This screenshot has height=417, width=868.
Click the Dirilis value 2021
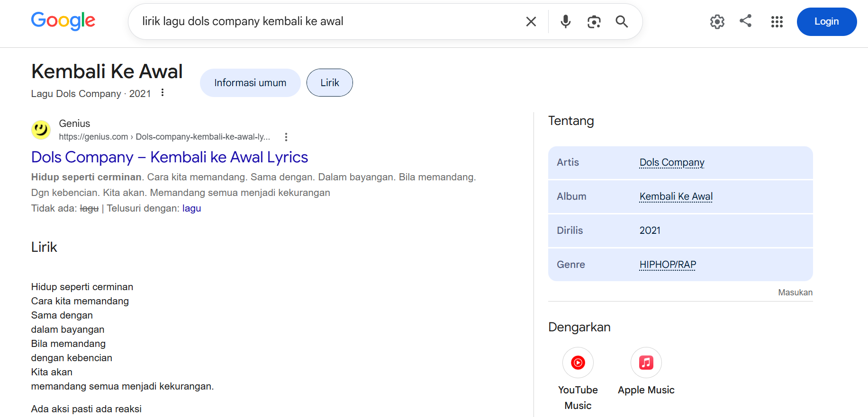click(650, 231)
